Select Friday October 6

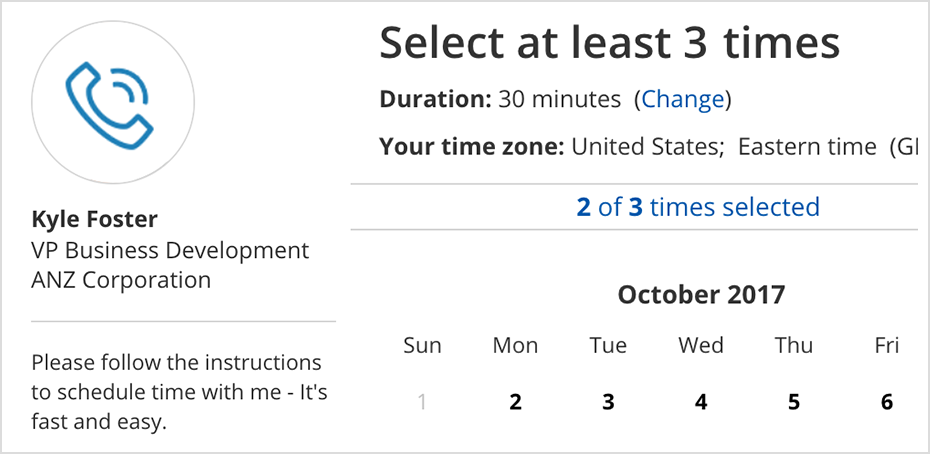tap(887, 402)
